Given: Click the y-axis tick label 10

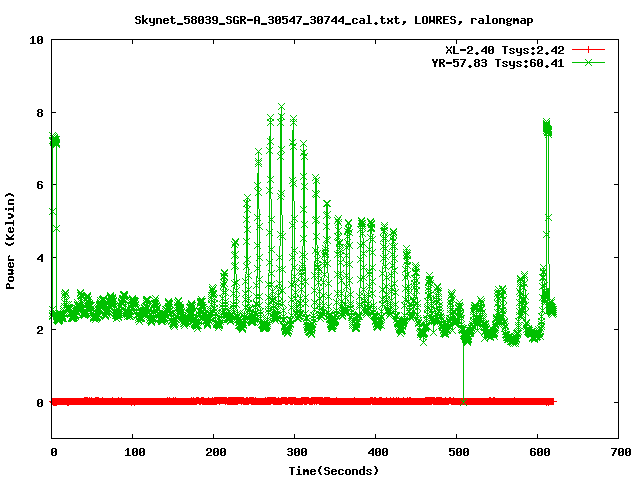Looking at the screenshot, I should pos(36,40).
